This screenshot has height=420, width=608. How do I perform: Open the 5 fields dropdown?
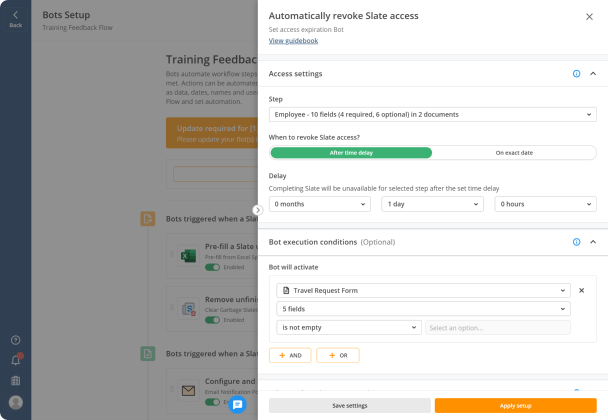[423, 309]
